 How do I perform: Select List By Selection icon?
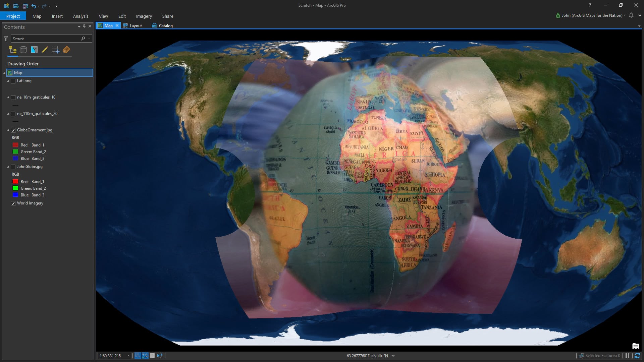coord(34,50)
